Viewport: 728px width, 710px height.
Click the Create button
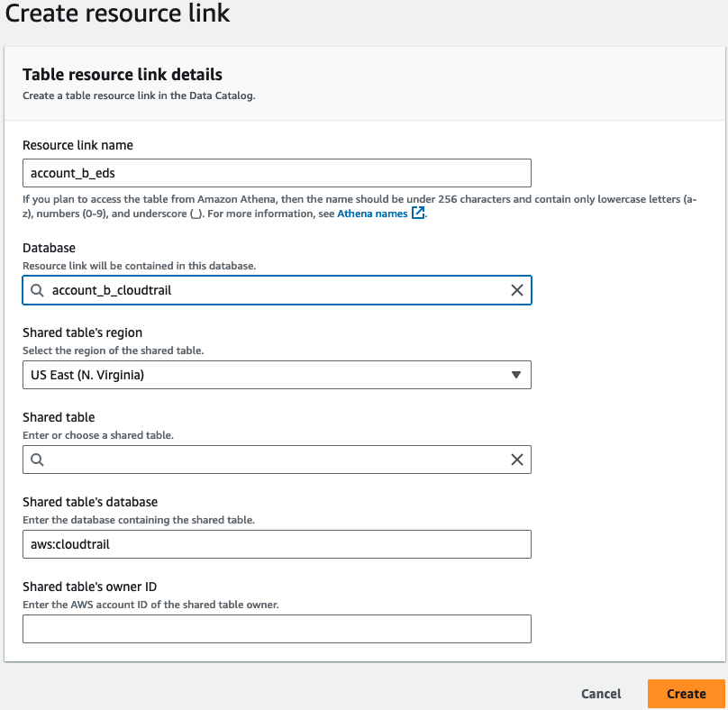coord(687,694)
